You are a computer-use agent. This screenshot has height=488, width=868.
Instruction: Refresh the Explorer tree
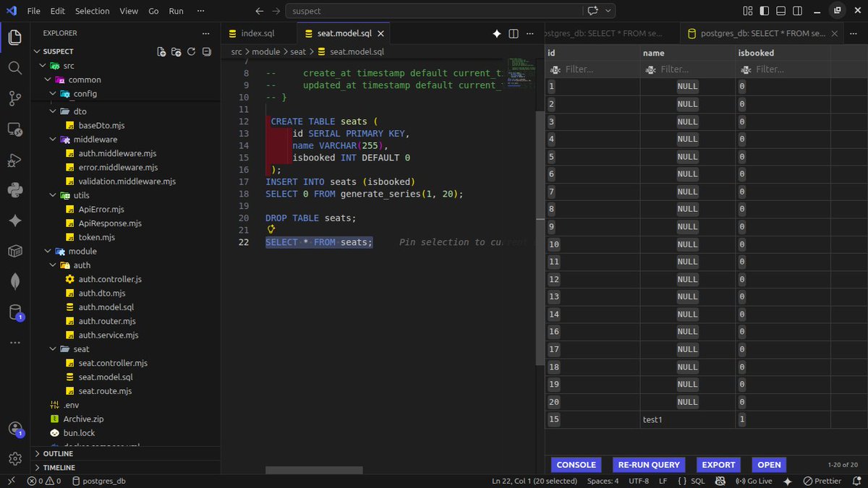coord(192,51)
